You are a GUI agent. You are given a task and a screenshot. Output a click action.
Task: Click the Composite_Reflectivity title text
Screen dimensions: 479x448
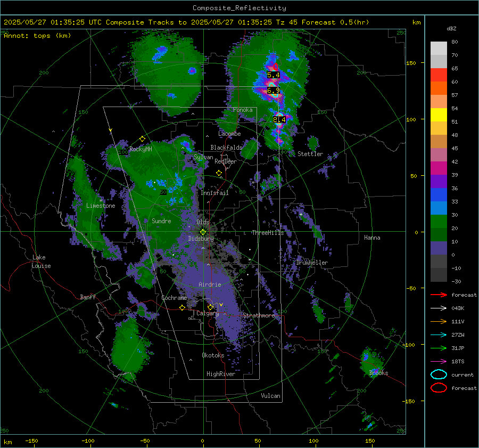pyautogui.click(x=240, y=8)
